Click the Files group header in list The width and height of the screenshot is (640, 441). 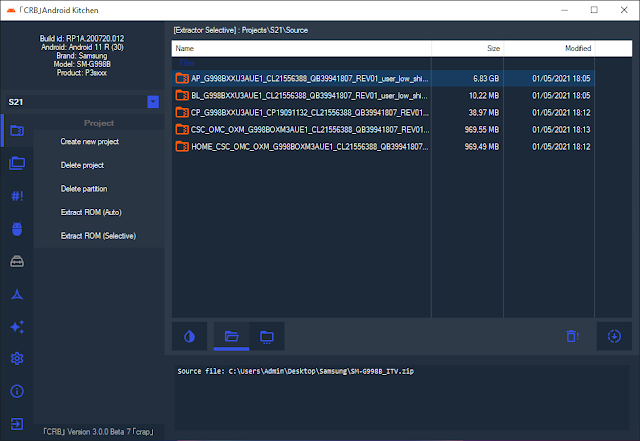(x=187, y=63)
